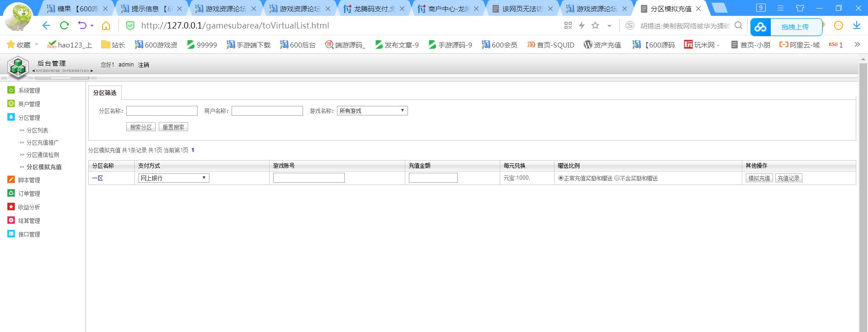868x332 pixels.
Task: Click the 系统管理 sidebar icon
Action: [11, 90]
